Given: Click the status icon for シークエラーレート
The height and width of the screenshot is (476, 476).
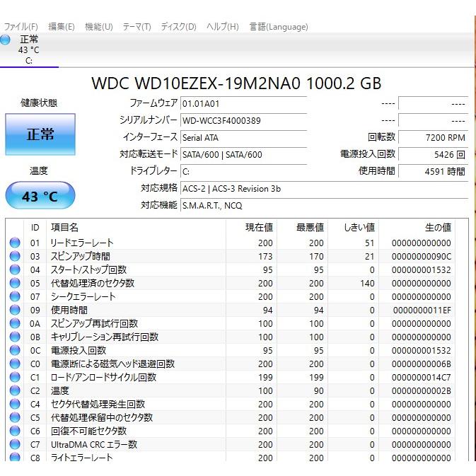Looking at the screenshot, I should click(15, 296).
